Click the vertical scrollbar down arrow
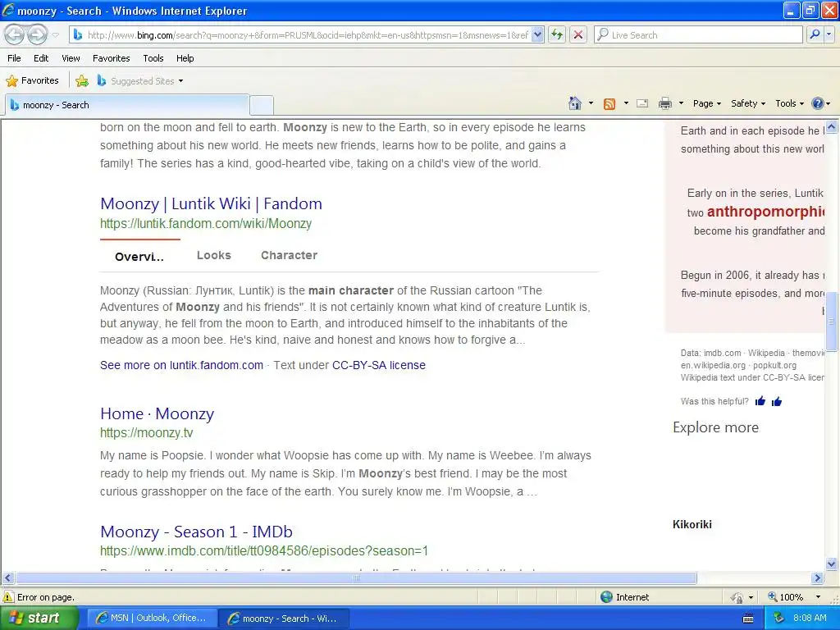The width and height of the screenshot is (840, 630). (832, 564)
